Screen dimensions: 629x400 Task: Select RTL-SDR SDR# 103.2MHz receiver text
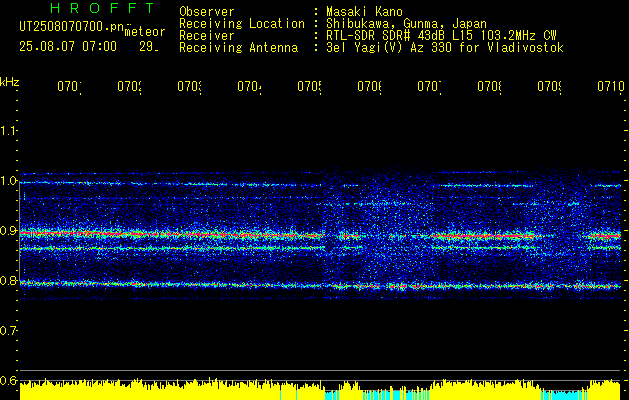(x=441, y=36)
